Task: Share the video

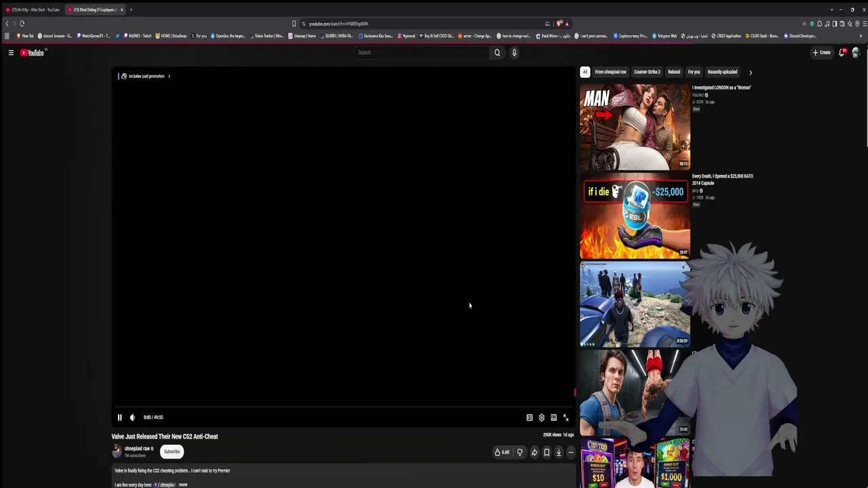Action: coord(534,452)
